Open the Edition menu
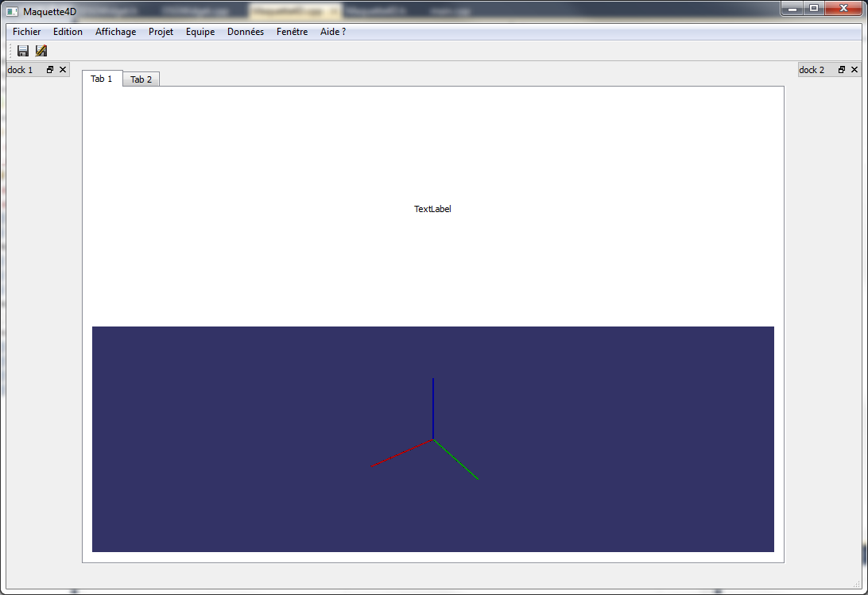Image resolution: width=868 pixels, height=595 pixels. [68, 32]
